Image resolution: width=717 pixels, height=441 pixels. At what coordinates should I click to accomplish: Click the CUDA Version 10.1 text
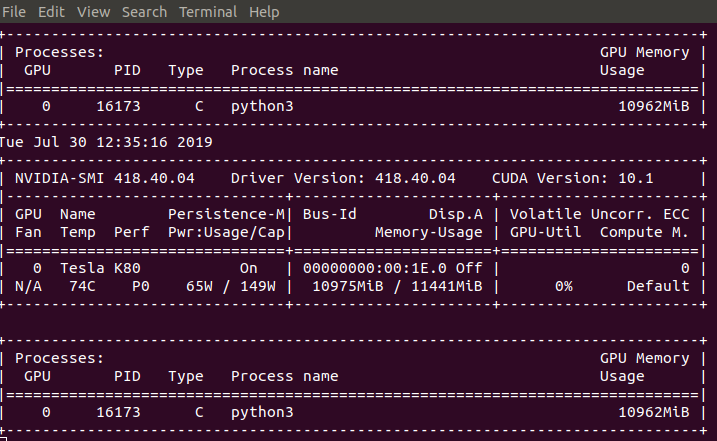coord(572,178)
